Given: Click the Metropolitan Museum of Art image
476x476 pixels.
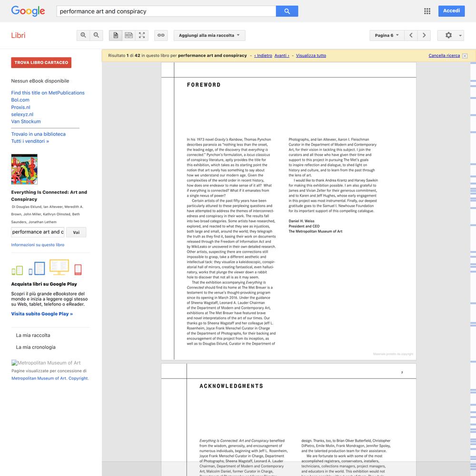Looking at the screenshot, I should pos(46,363).
